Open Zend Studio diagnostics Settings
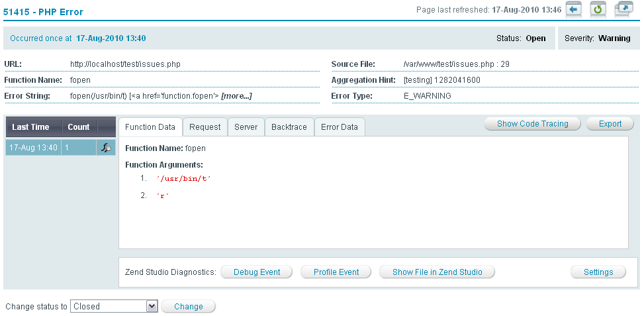 (x=598, y=272)
